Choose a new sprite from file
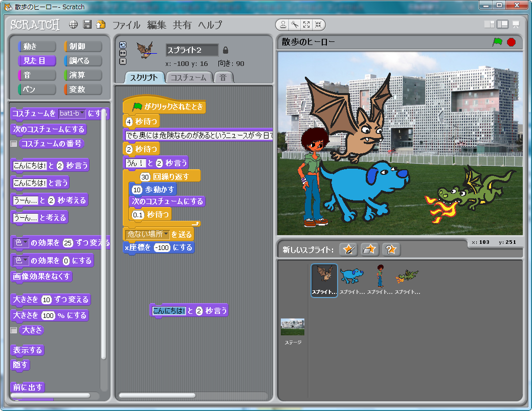Screen dimensions: 532x411 click(x=369, y=250)
